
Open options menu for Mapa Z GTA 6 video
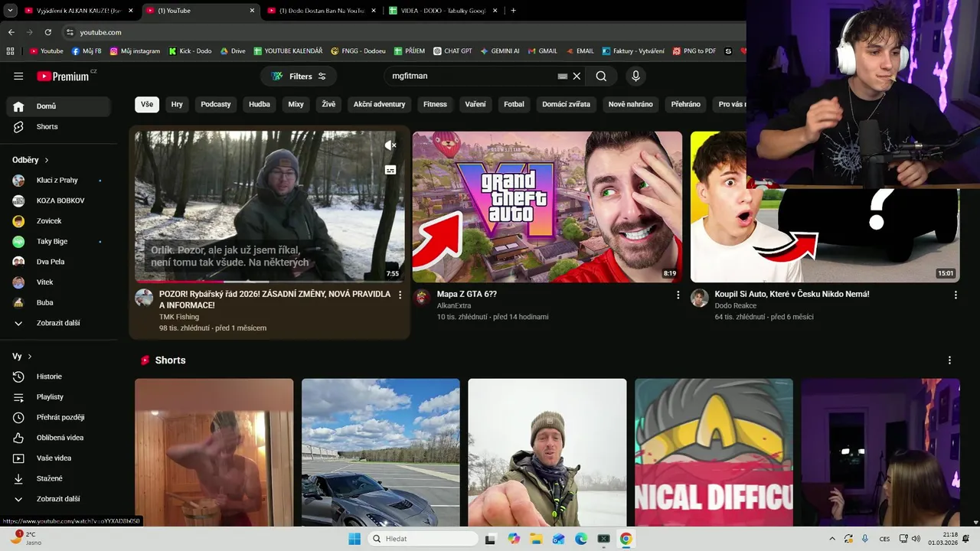(x=678, y=295)
